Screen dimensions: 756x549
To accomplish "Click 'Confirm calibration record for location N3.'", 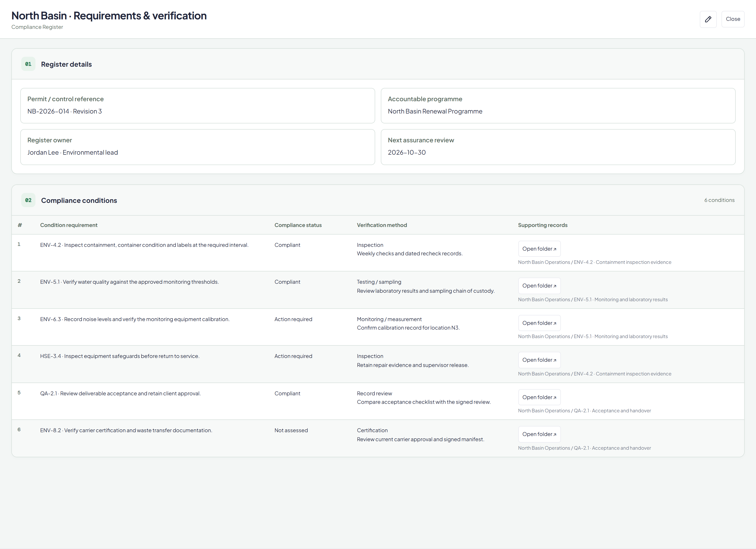I will (x=408, y=328).
